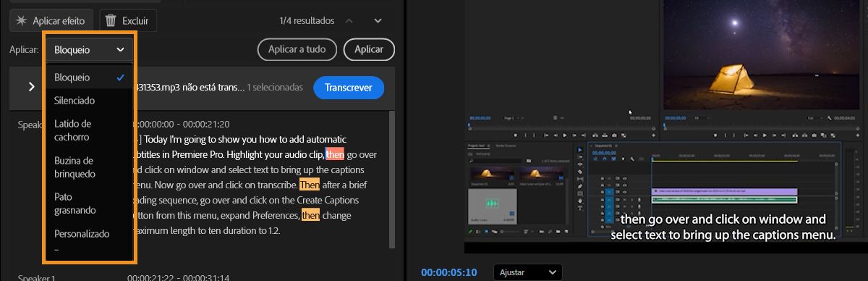The image size is (868, 281).
Task: Open the Aplicar Bloqueio dropdown
Action: click(x=90, y=50)
